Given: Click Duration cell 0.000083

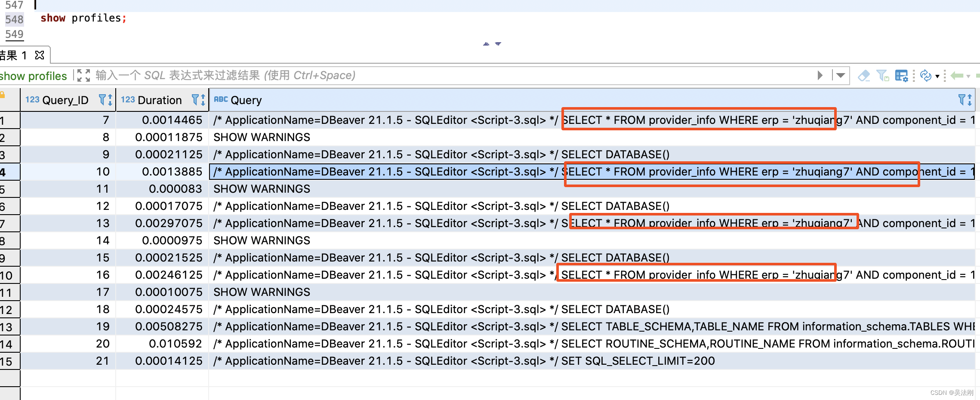Looking at the screenshot, I should 162,189.
